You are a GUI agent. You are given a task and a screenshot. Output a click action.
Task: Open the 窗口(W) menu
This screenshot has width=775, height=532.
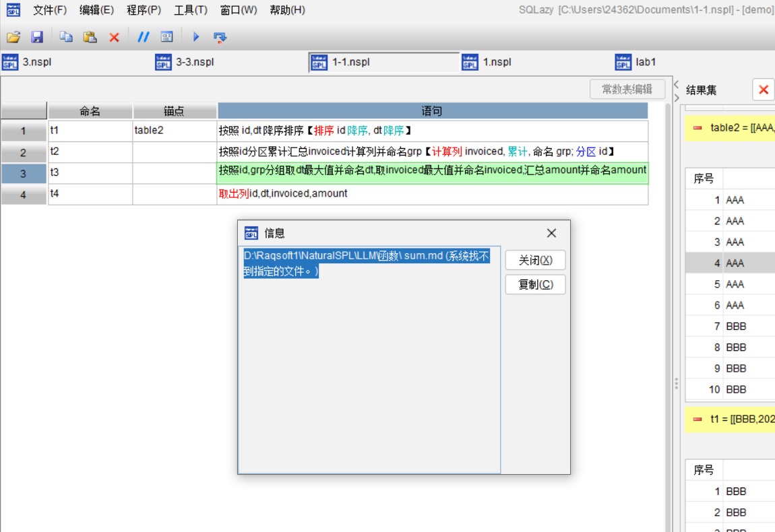tap(239, 10)
